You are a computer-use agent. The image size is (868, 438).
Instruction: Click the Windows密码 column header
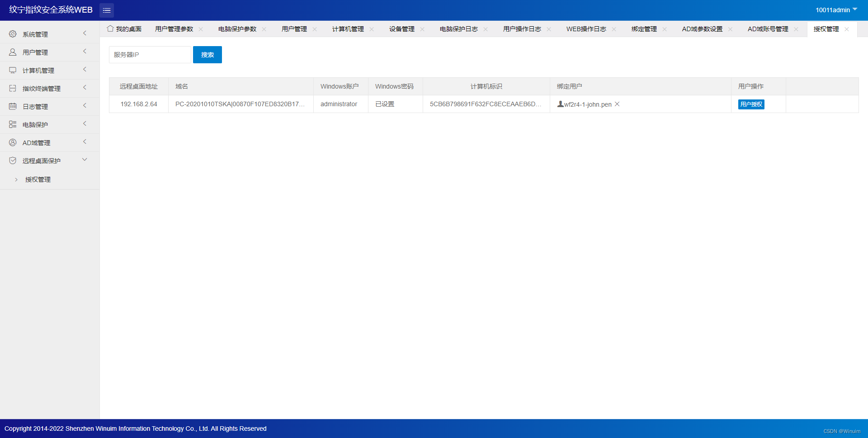[396, 86]
